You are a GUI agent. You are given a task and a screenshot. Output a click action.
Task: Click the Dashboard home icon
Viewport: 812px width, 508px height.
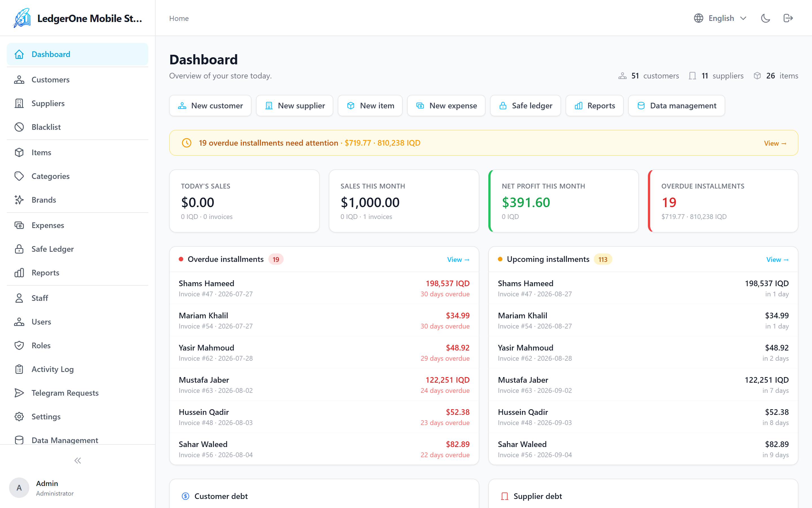pyautogui.click(x=19, y=54)
